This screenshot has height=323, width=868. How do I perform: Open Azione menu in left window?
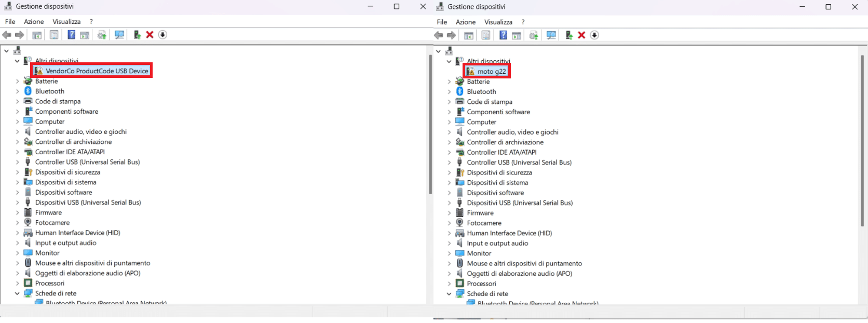34,22
